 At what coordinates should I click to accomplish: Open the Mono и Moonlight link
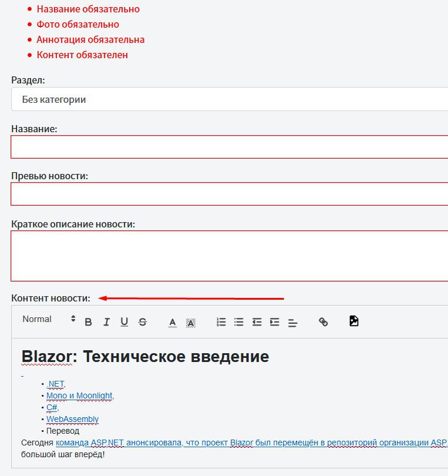pos(79,396)
